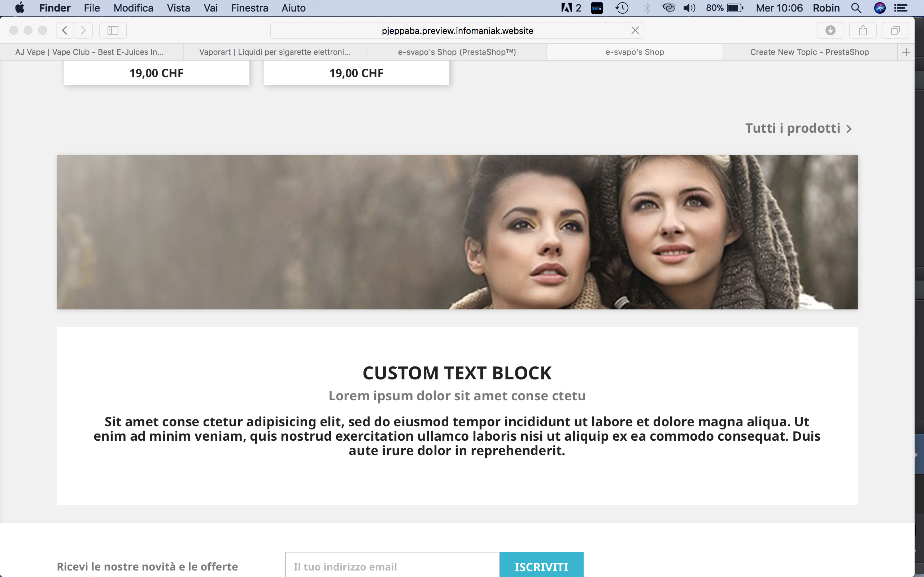Open the Siri icon in the menu bar
Screen dimensions: 924x577
pos(879,8)
